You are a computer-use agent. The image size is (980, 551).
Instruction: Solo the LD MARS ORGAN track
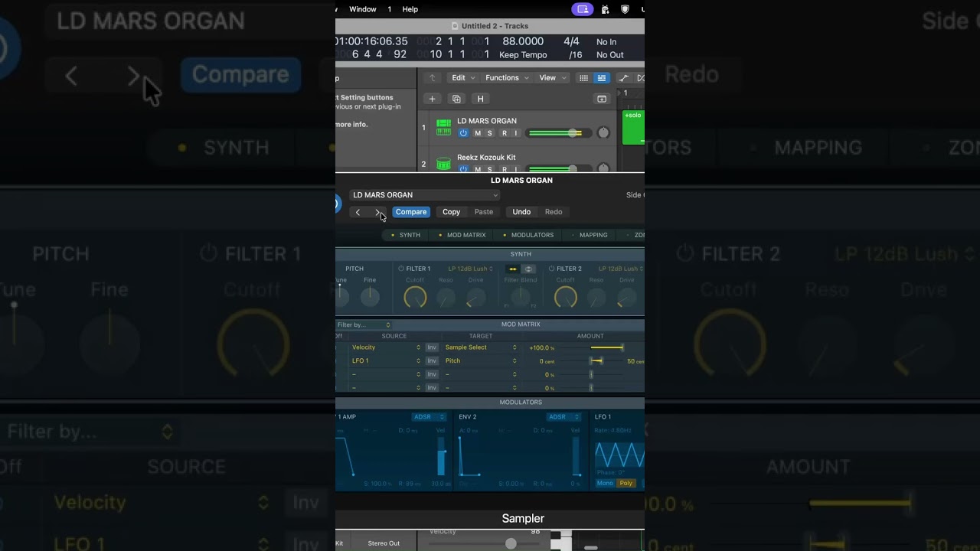point(490,133)
